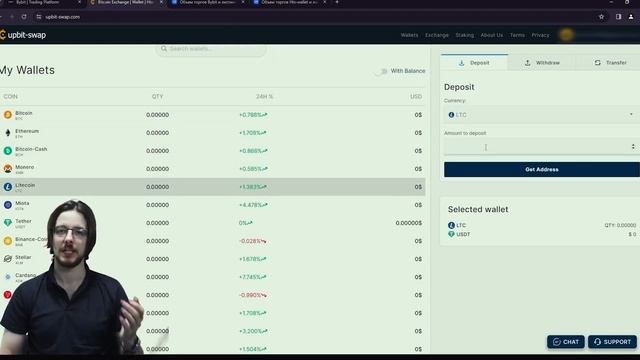Click Bitcoin's +0.788% change value
The width and height of the screenshot is (640, 360).
[253, 115]
